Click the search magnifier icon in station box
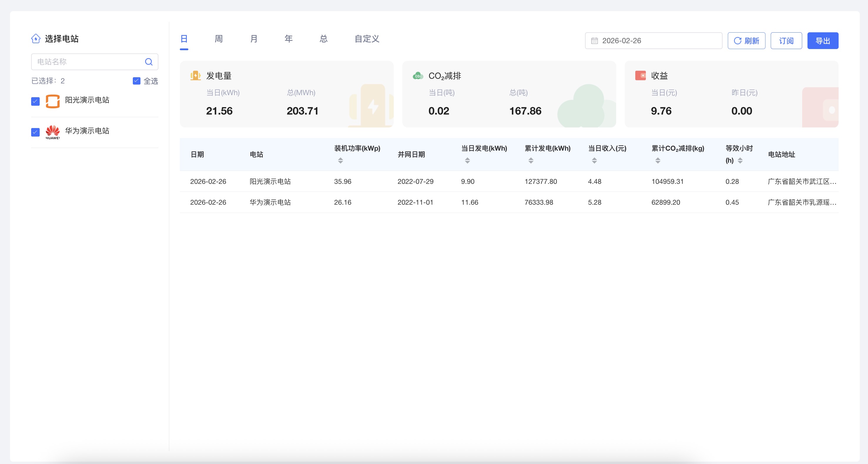The width and height of the screenshot is (868, 464). [149, 62]
